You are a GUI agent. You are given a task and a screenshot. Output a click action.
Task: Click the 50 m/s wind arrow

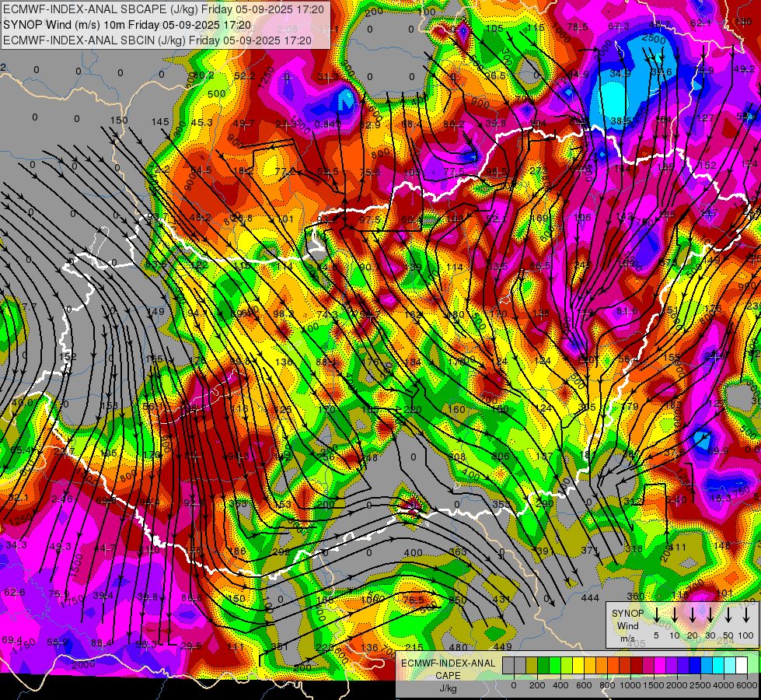(728, 614)
